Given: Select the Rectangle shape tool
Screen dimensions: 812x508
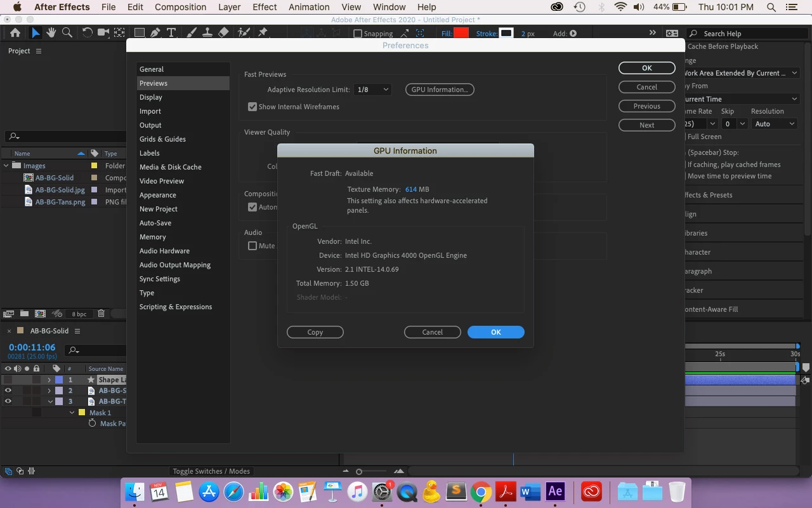Looking at the screenshot, I should tap(139, 33).
